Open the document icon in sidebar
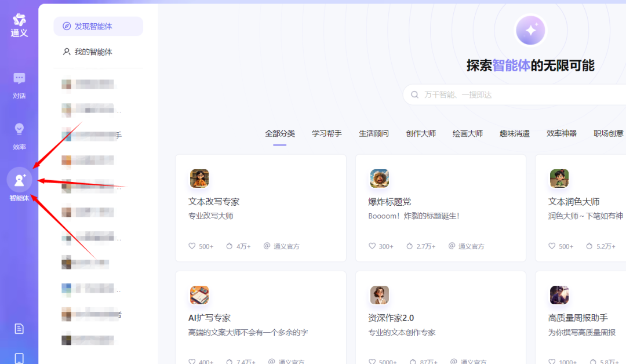Screen dimensions: 626x364 [19, 329]
